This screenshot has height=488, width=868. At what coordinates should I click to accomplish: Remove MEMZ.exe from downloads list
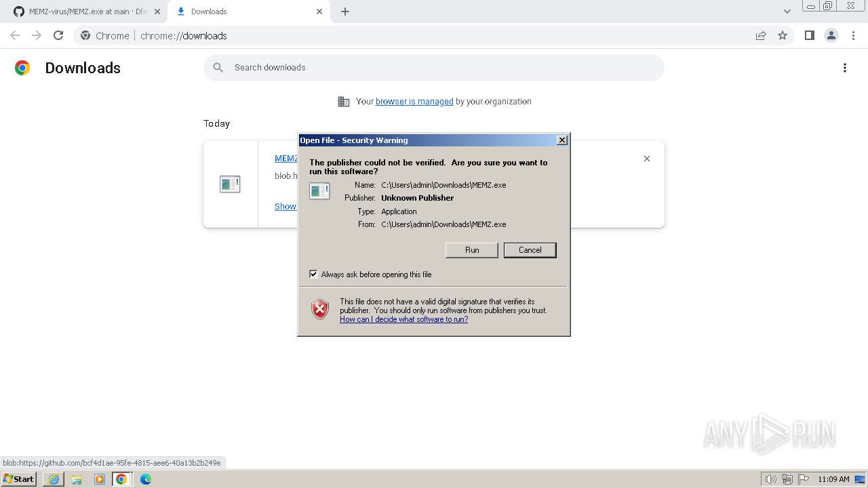tap(647, 159)
